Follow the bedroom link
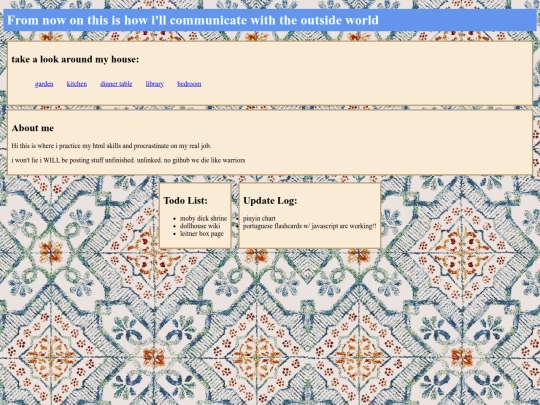The width and height of the screenshot is (540, 405). 189,84
